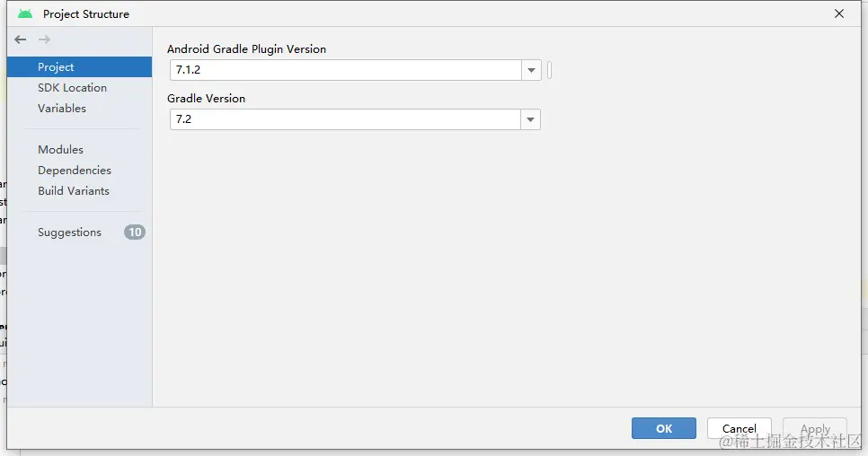Click the Project Structure title bar text

point(86,14)
